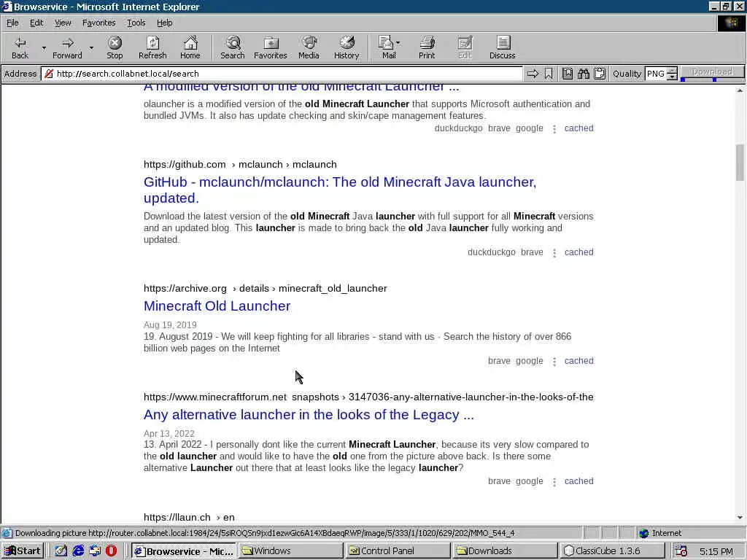The width and height of the screenshot is (747, 560).
Task: Open the Help menu
Action: [164, 23]
